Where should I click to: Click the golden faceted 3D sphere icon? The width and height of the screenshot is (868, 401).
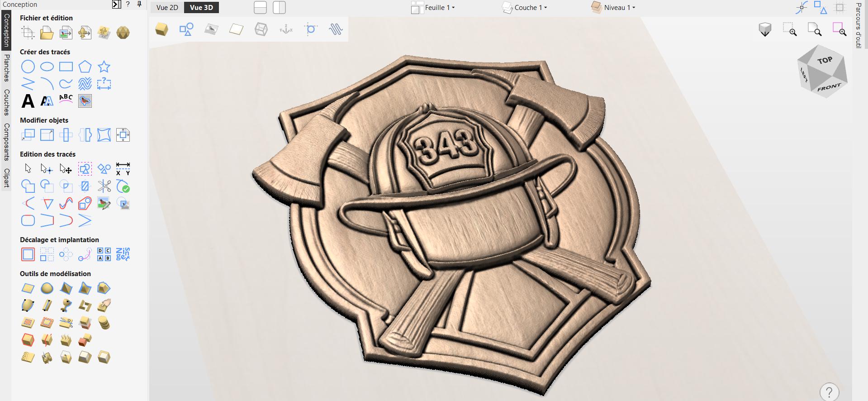pyautogui.click(x=123, y=33)
